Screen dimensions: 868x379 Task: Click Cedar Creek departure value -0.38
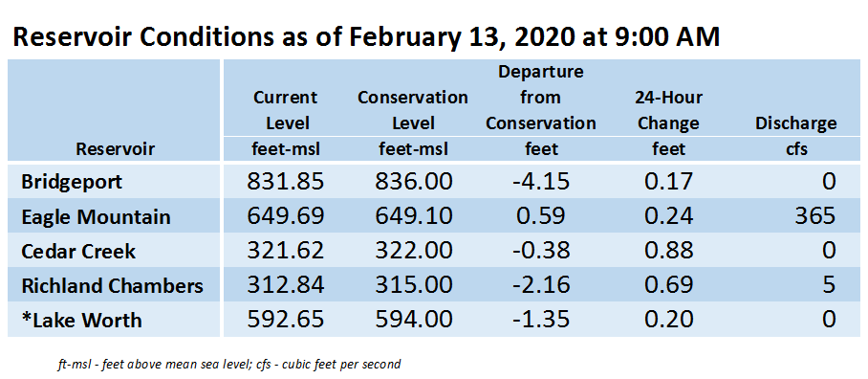tap(540, 251)
